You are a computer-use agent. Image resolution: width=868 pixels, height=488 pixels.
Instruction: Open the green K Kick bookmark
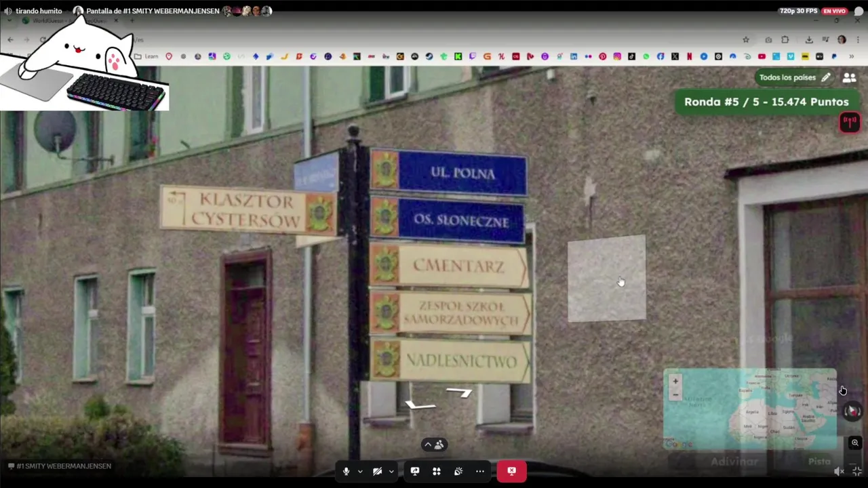coord(458,56)
